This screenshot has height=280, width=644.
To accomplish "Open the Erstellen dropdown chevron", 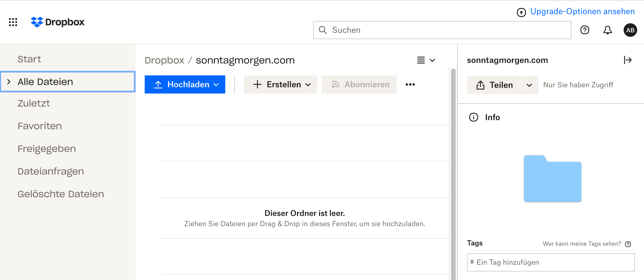I will [308, 85].
